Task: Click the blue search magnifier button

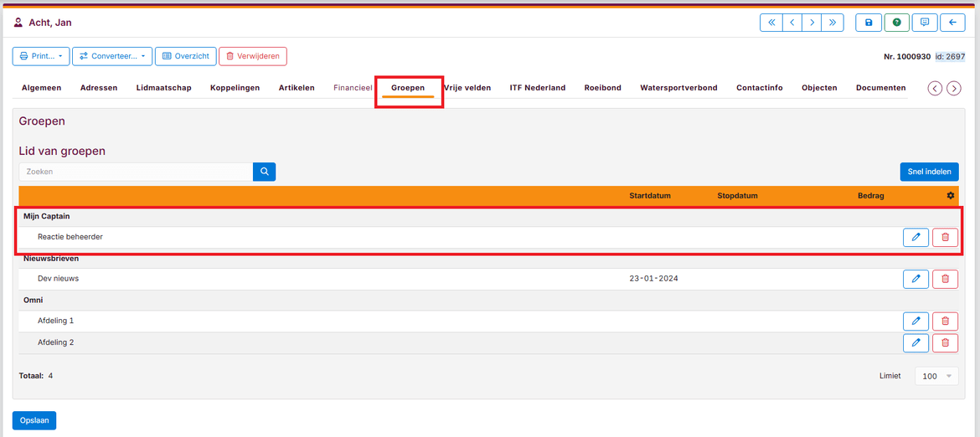Action: pos(264,172)
